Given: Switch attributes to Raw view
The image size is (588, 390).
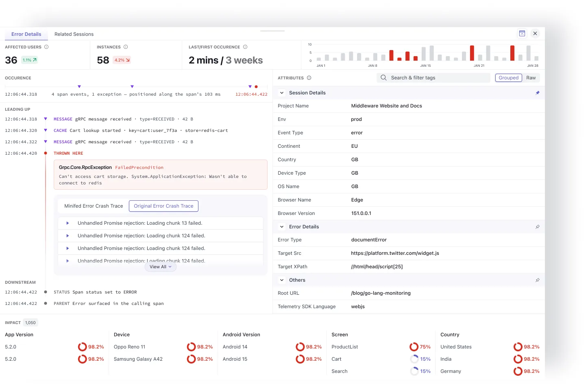Looking at the screenshot, I should pos(531,78).
